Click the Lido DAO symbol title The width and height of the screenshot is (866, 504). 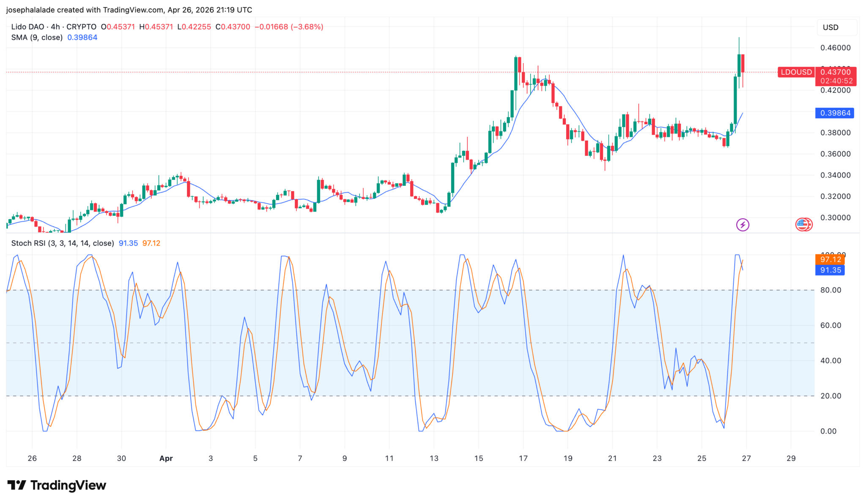click(27, 27)
